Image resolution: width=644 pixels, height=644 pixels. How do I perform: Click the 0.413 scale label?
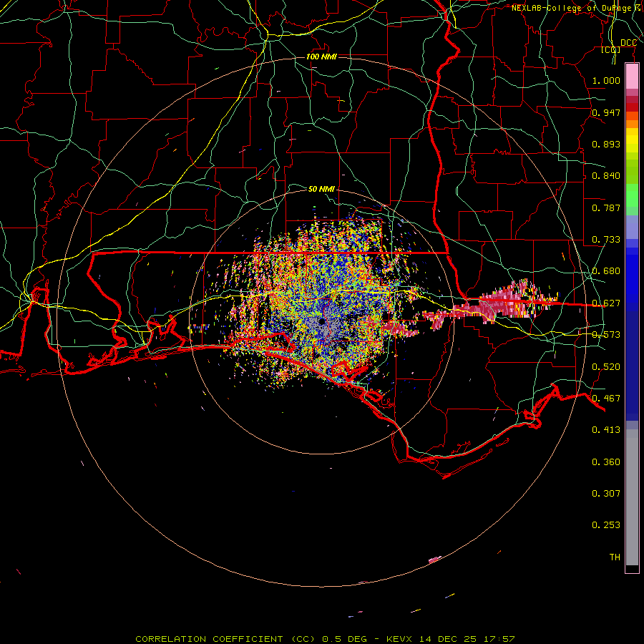606,430
